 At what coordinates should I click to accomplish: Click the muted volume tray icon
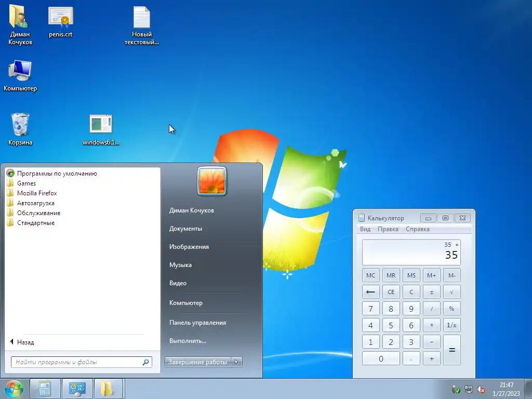point(481,390)
